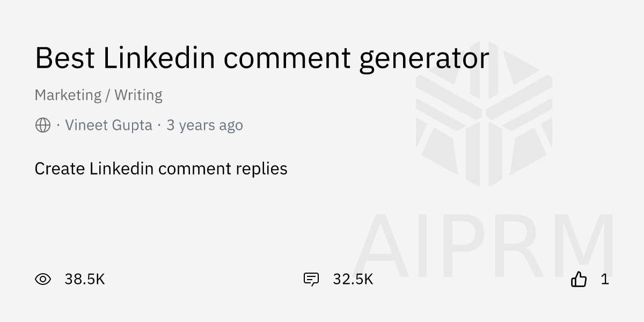Click the 38.5K views count
The height and width of the screenshot is (322, 644).
(84, 279)
